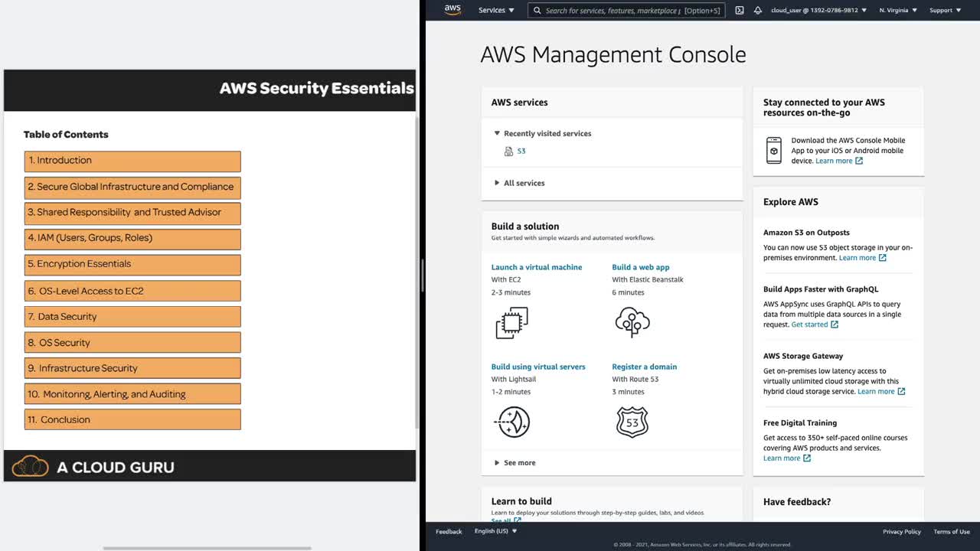980x551 pixels.
Task: Open IAM (Users, Groups, Roles) chapter
Action: [x=132, y=238]
